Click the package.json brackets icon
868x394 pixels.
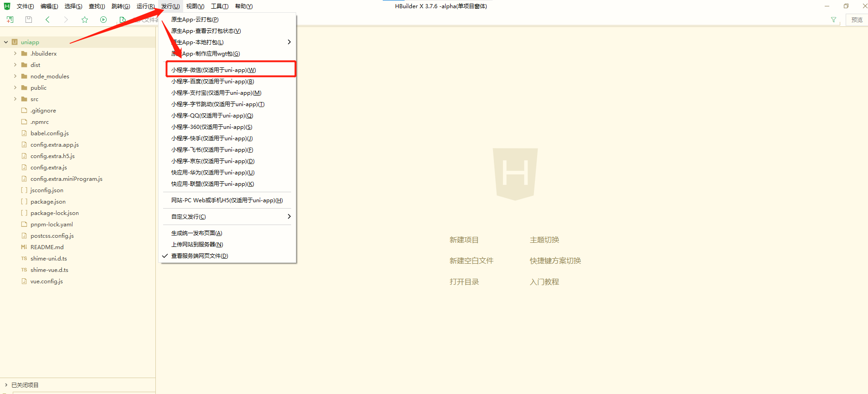click(24, 201)
